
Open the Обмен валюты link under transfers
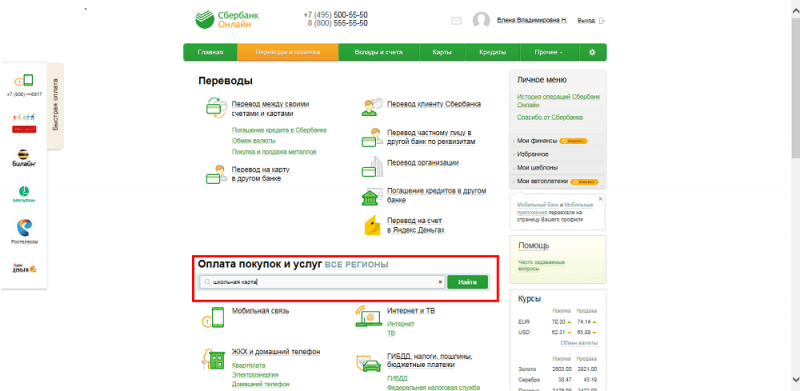pos(254,140)
